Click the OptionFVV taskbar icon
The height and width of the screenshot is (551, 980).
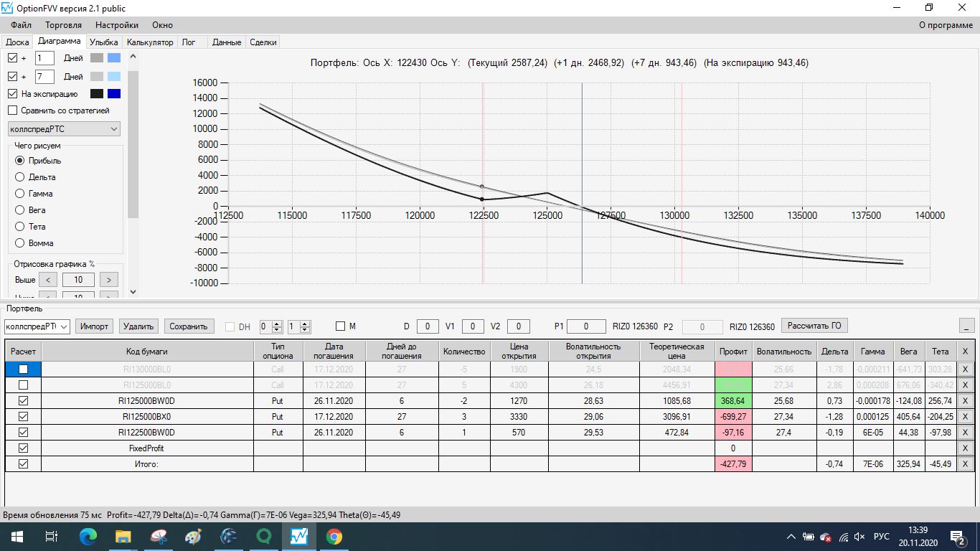(299, 537)
